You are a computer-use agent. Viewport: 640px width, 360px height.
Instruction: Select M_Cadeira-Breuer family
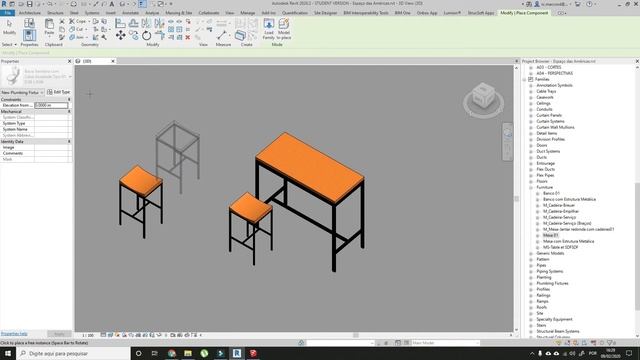(x=559, y=205)
